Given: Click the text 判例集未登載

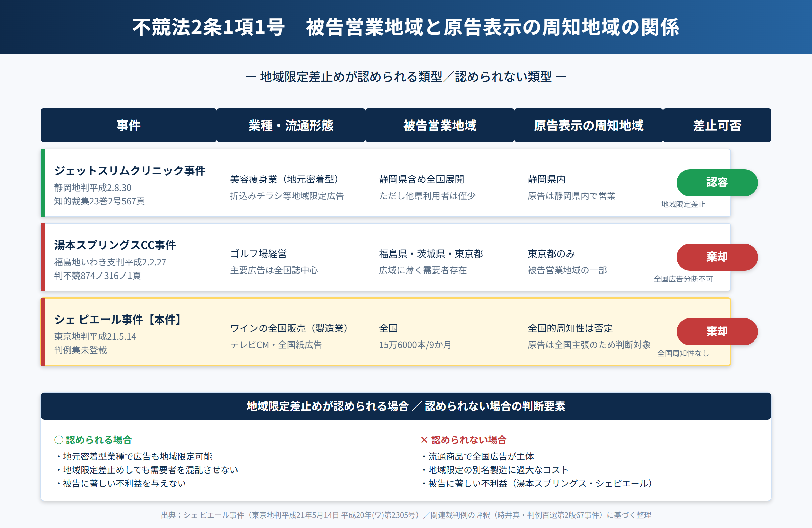Looking at the screenshot, I should pyautogui.click(x=81, y=350).
